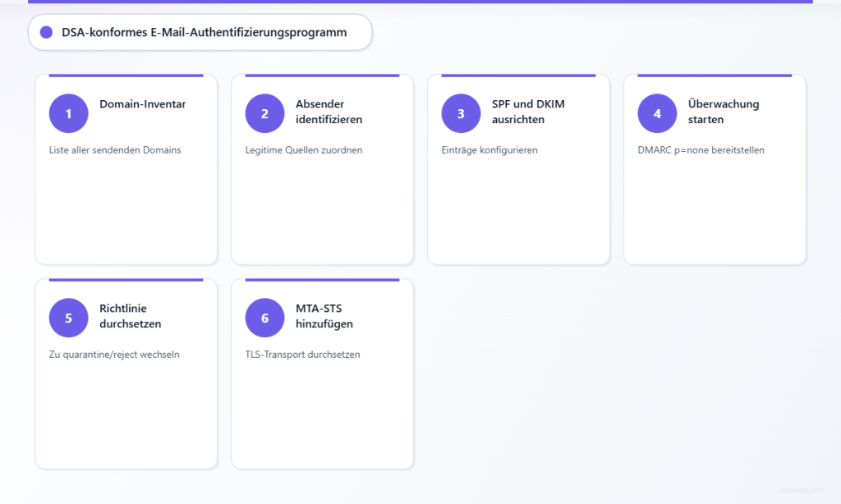Click 'Einträge konfigurieren' text
The image size is (841, 504).
489,150
